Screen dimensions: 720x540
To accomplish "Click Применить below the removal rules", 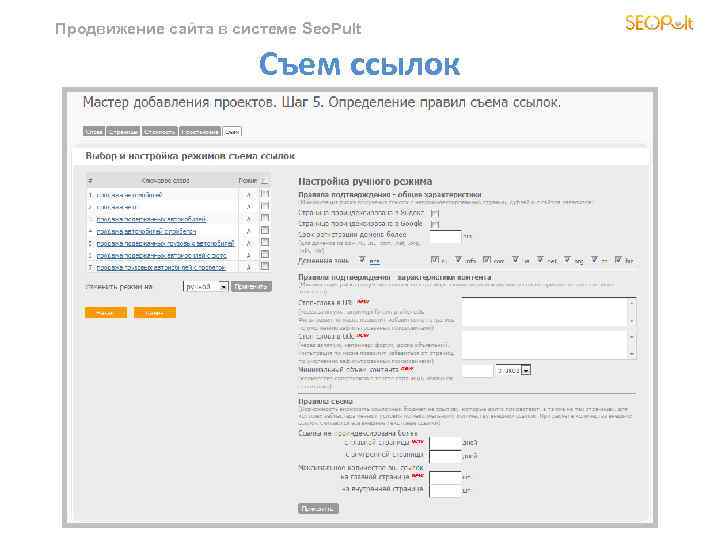I will click(318, 508).
